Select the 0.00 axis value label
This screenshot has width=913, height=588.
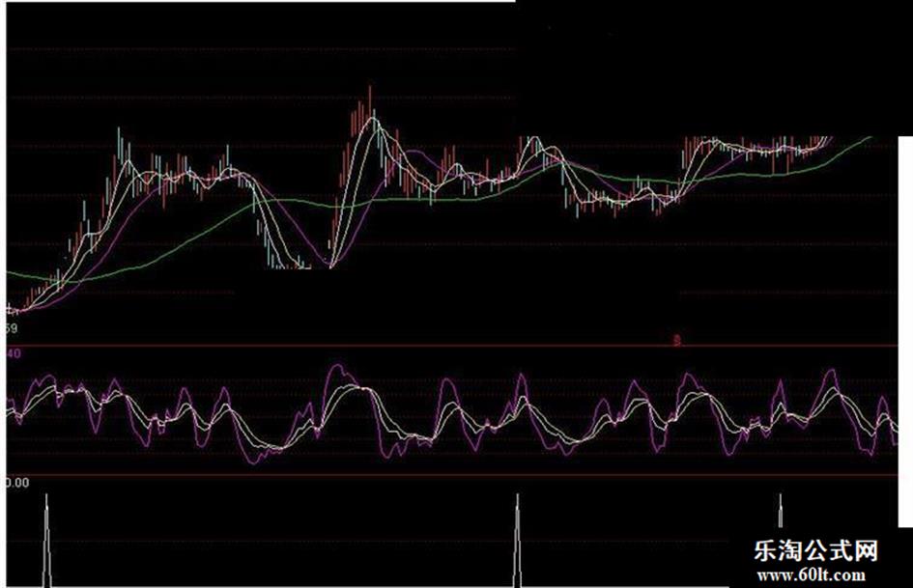pos(17,483)
